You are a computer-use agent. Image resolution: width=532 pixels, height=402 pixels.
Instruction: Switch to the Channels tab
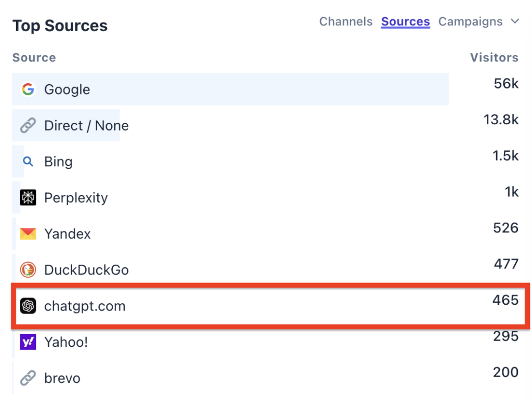pos(345,21)
